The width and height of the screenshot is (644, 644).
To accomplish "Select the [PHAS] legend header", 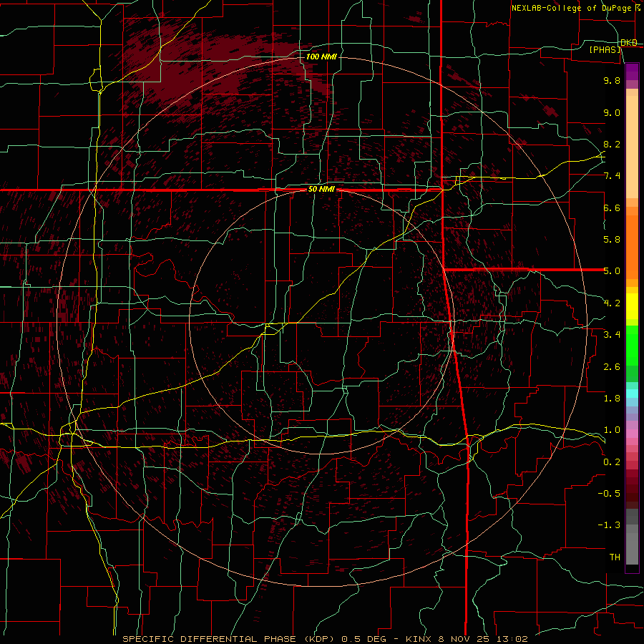I will point(605,50).
